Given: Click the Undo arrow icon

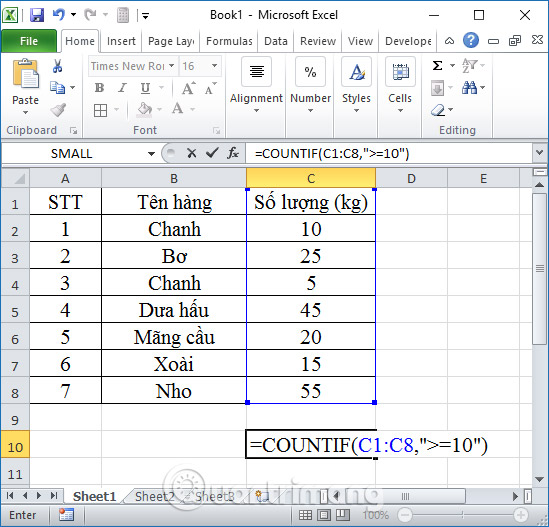Looking at the screenshot, I should click(58, 15).
